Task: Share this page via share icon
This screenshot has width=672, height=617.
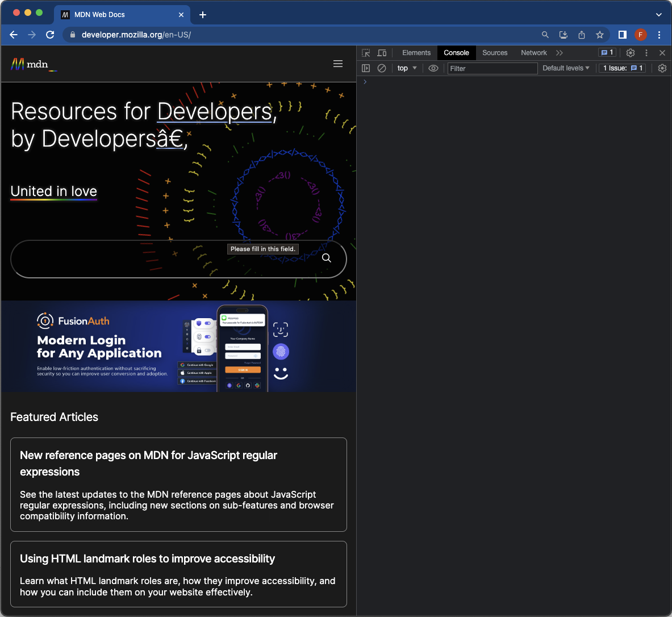Action: (x=582, y=35)
